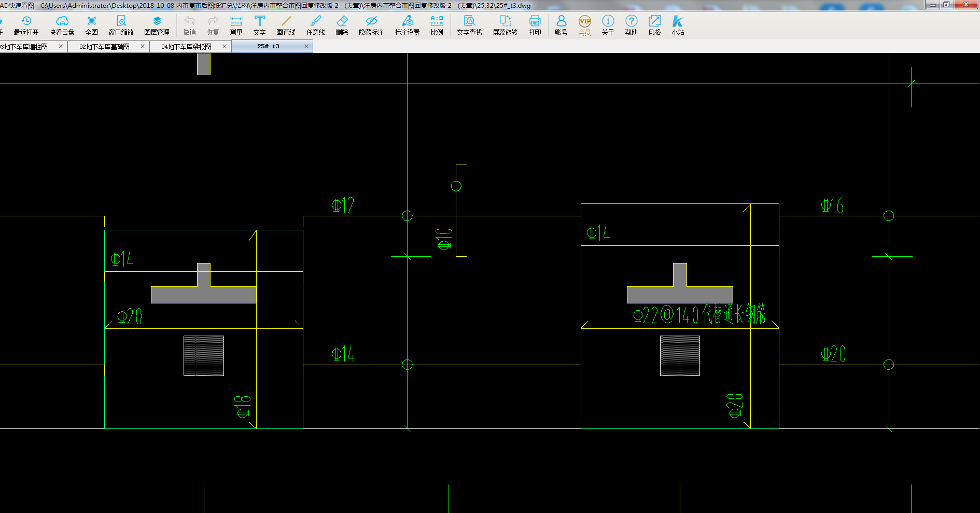Click the Φ20 label in left box
Screen dimensions: 980x513
130,316
